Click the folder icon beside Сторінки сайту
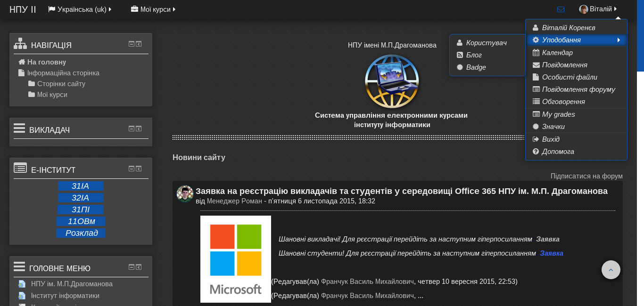 pos(31,84)
